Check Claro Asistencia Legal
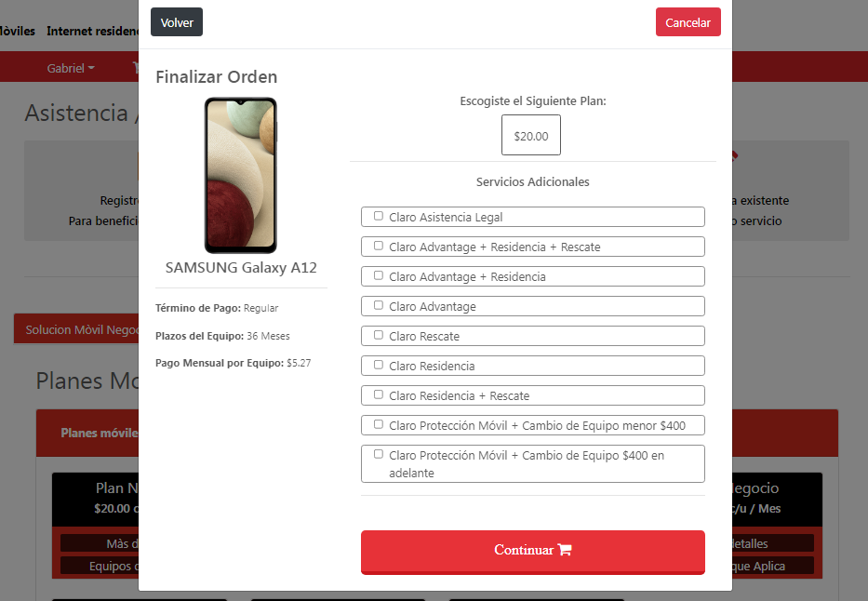This screenshot has height=601, width=868. (x=379, y=216)
